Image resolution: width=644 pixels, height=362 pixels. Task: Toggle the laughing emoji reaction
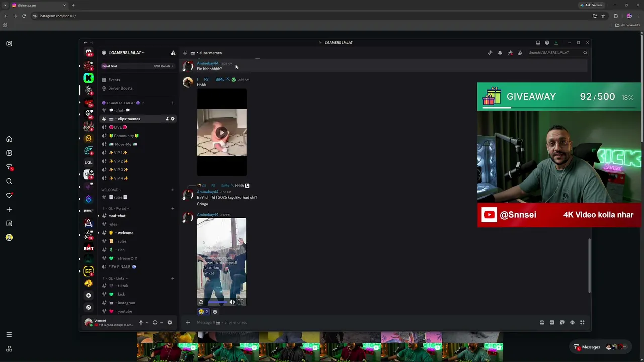coord(203,312)
